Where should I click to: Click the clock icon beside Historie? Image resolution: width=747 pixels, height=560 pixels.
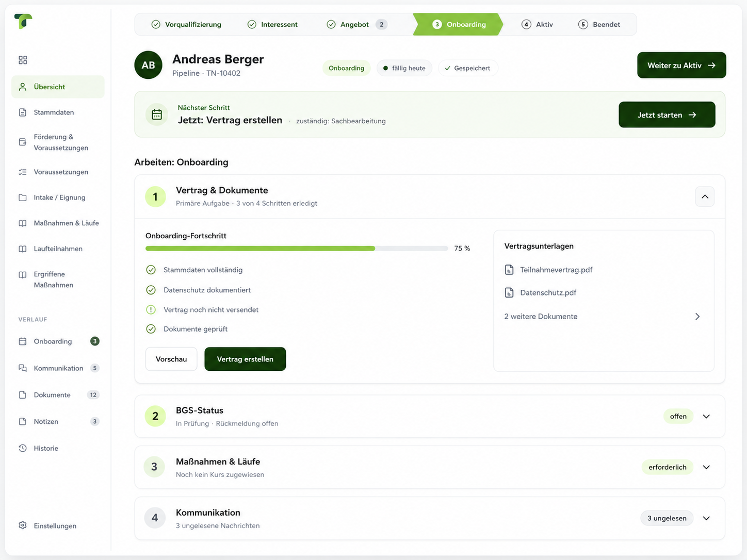[23, 448]
